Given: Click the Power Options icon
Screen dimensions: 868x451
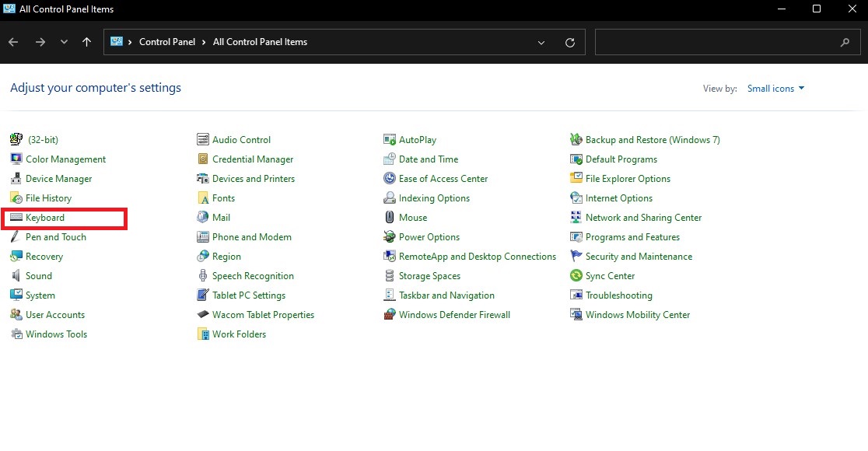Looking at the screenshot, I should click(x=390, y=237).
